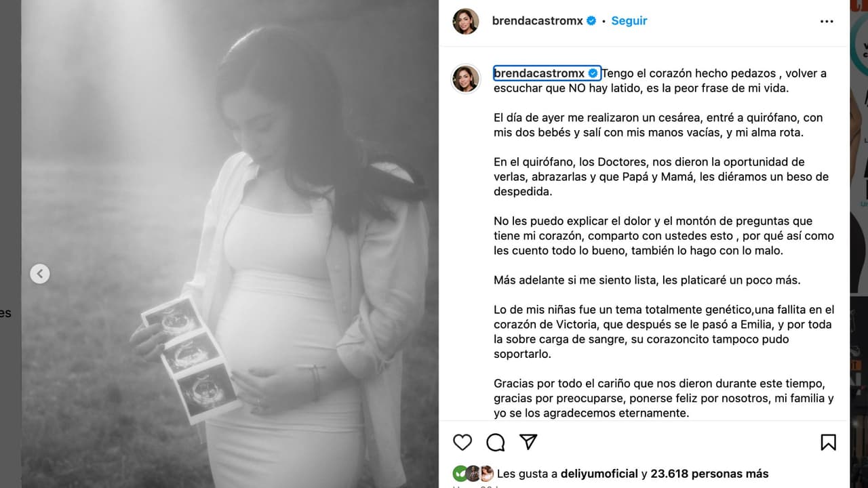The height and width of the screenshot is (488, 868).
Task: Click the header profile avatar of brendacastromx
Action: 466,22
